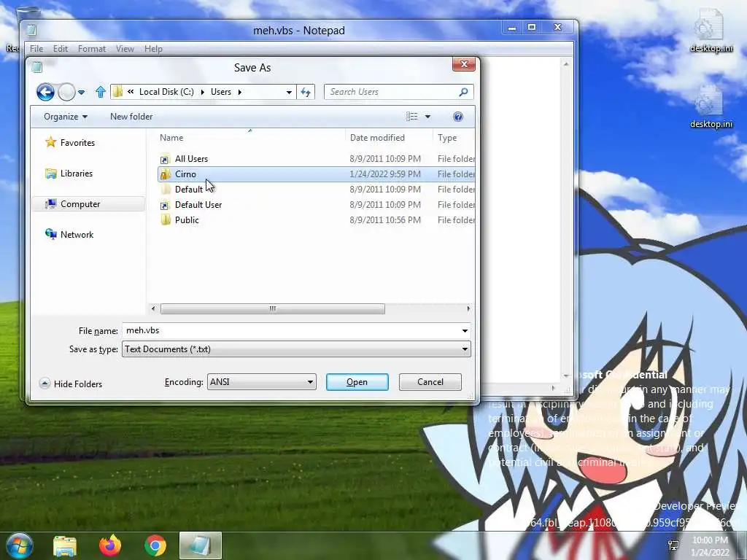
Task: Open the view options dropdown arrow
Action: click(427, 117)
